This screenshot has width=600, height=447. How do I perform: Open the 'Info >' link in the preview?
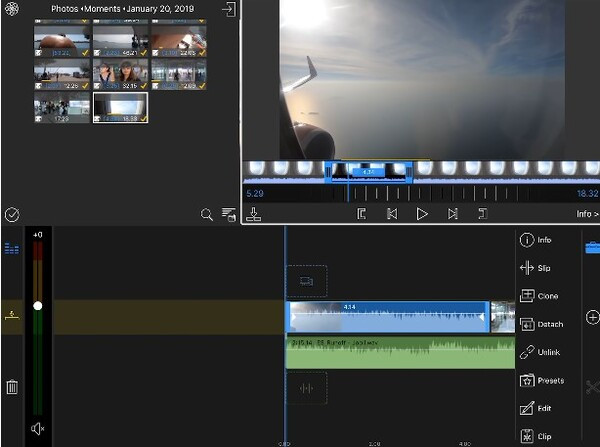tap(587, 214)
